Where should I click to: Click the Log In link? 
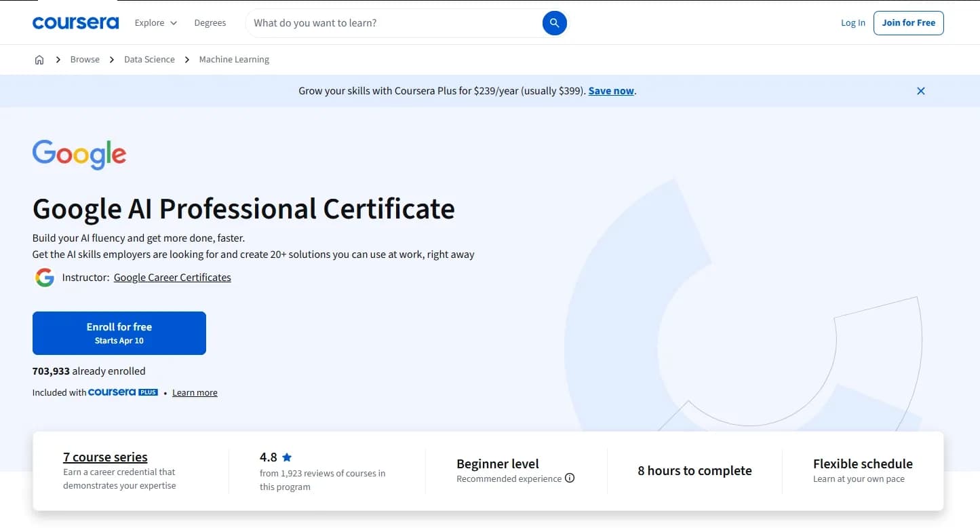coord(852,23)
